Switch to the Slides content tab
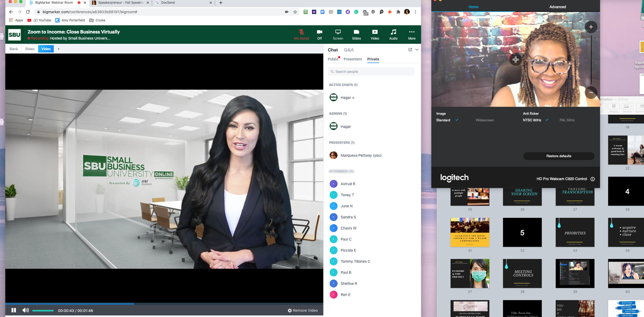644x317 pixels. tap(30, 49)
